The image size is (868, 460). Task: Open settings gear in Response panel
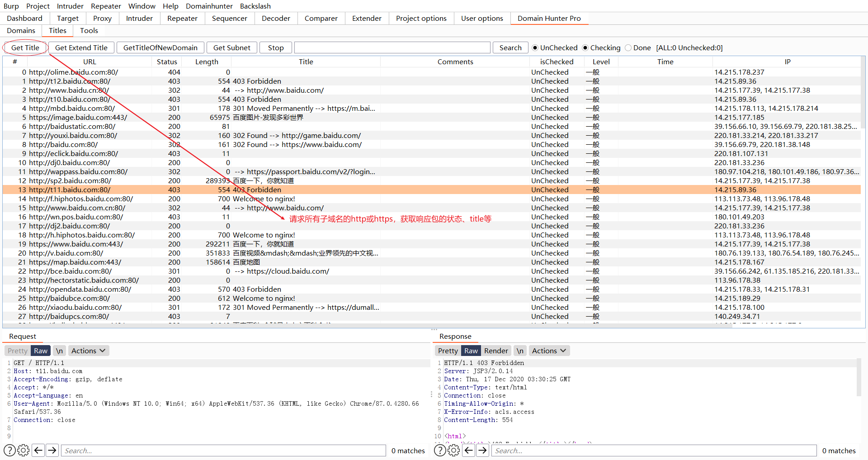pos(454,450)
